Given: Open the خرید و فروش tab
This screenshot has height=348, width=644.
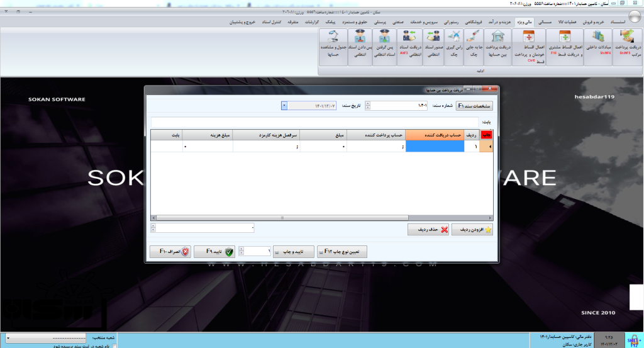Looking at the screenshot, I should point(593,22).
